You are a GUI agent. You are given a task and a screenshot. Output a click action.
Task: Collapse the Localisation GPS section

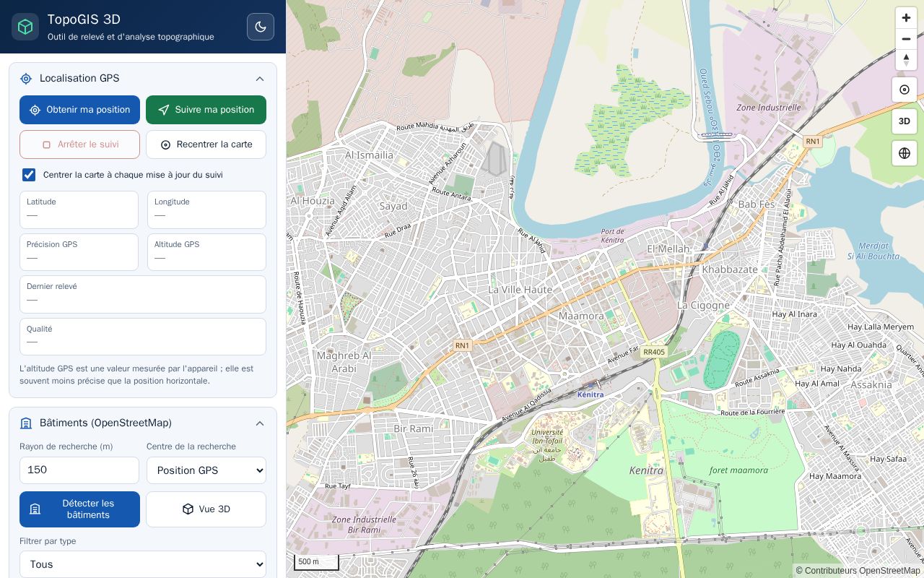[260, 79]
